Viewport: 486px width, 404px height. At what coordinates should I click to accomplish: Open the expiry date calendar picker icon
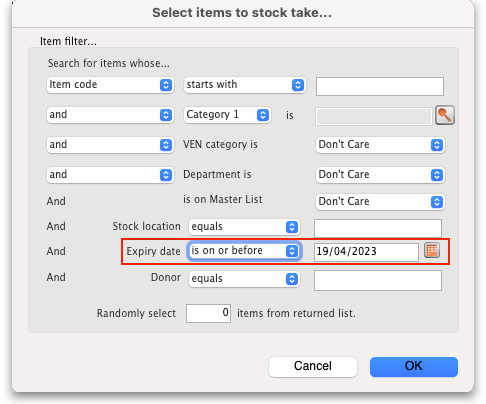(432, 250)
